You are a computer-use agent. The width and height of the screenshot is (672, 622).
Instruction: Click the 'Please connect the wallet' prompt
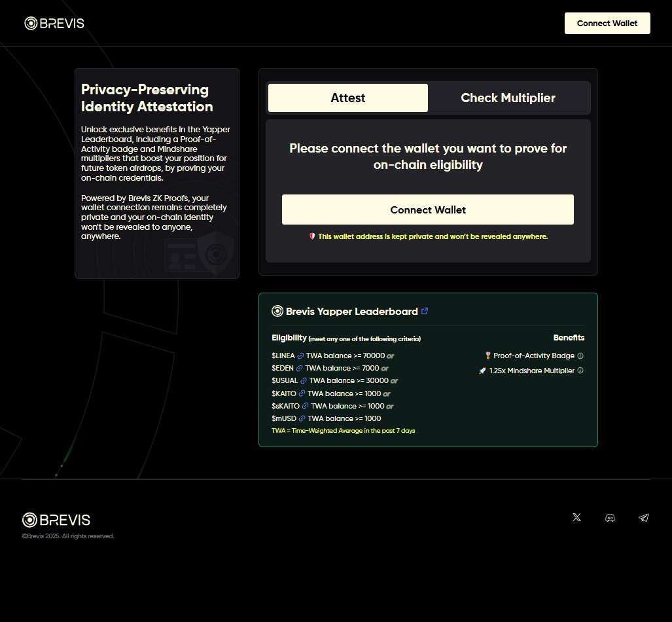point(428,156)
